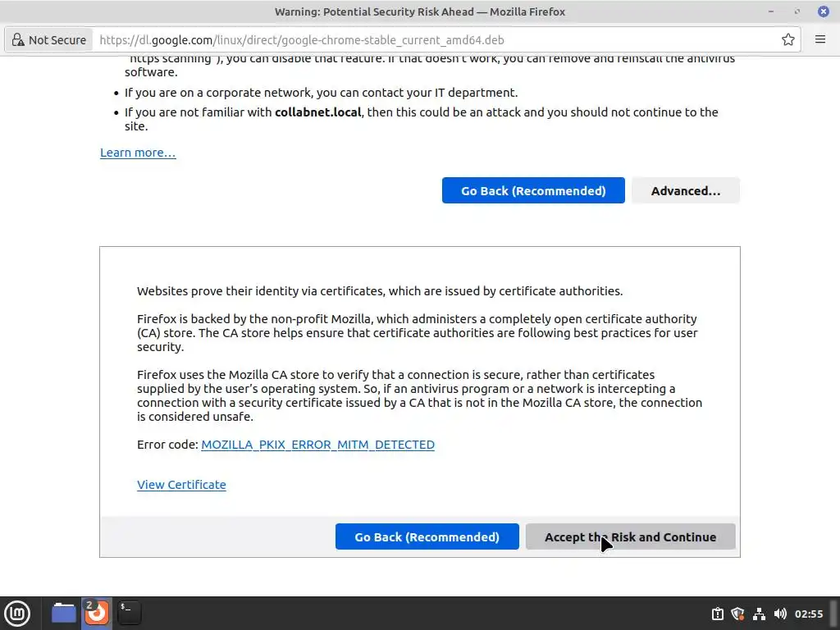The image size is (840, 630).
Task: Click the taskbar clock showing 02:55
Action: (808, 614)
